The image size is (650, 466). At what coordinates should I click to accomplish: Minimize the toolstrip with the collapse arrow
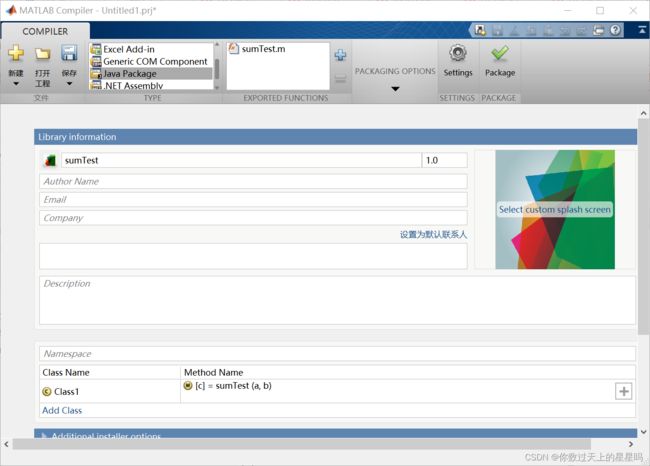pyautogui.click(x=642, y=30)
